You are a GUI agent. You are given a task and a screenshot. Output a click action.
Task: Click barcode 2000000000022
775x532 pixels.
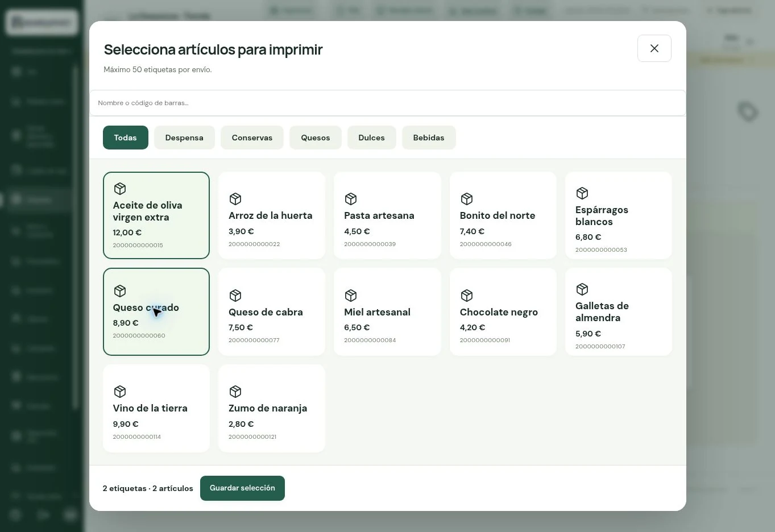254,244
